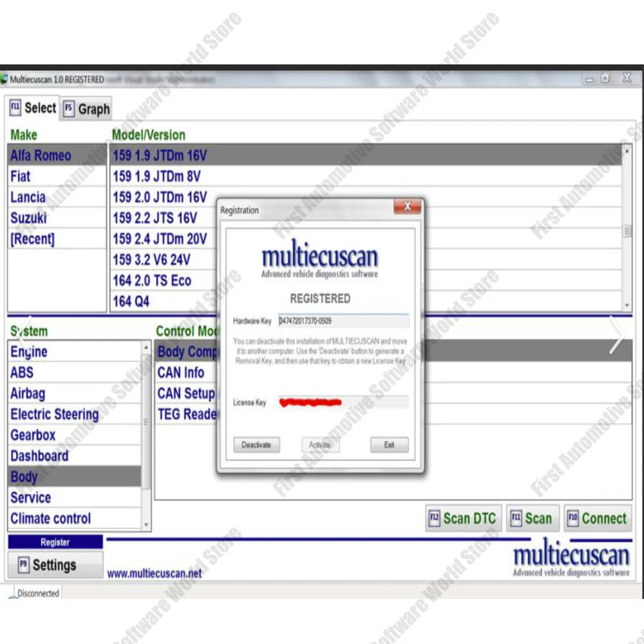Select Fiat in Make list

tap(57, 176)
